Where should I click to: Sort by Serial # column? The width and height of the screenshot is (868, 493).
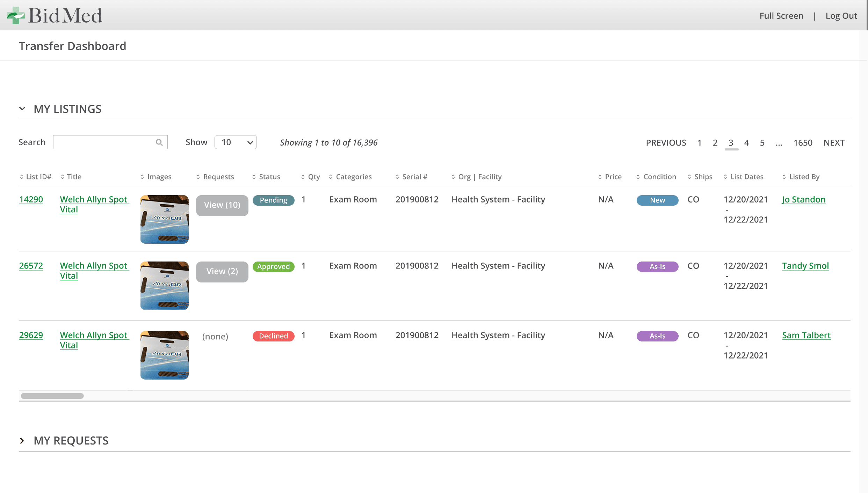(412, 177)
